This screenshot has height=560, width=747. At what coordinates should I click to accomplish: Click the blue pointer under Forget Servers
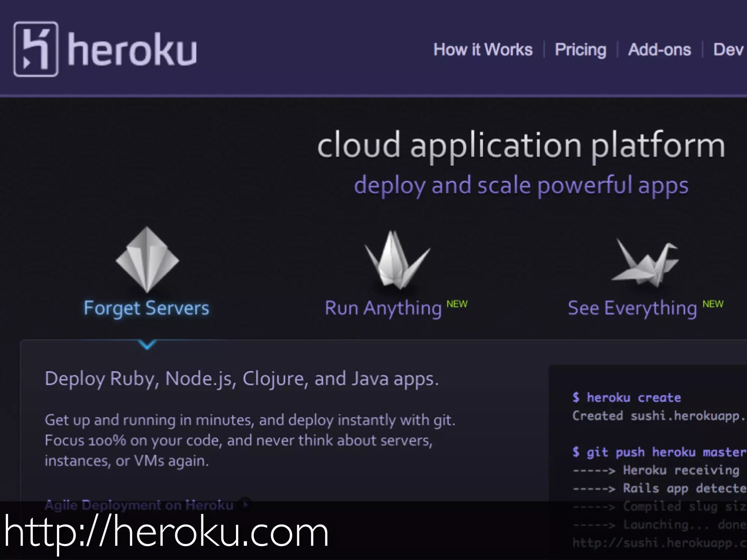click(147, 344)
